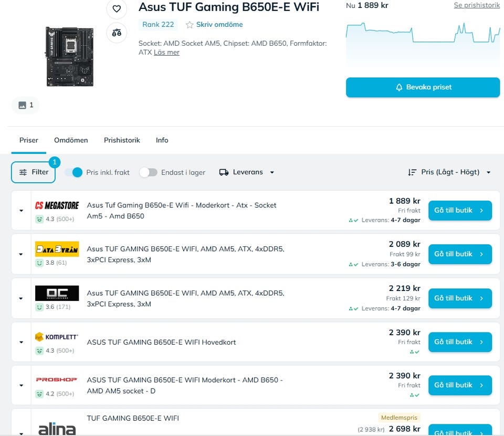Viewport: 504px width, 436px height.
Task: Expand the Komplett offer row
Action: (x=21, y=342)
